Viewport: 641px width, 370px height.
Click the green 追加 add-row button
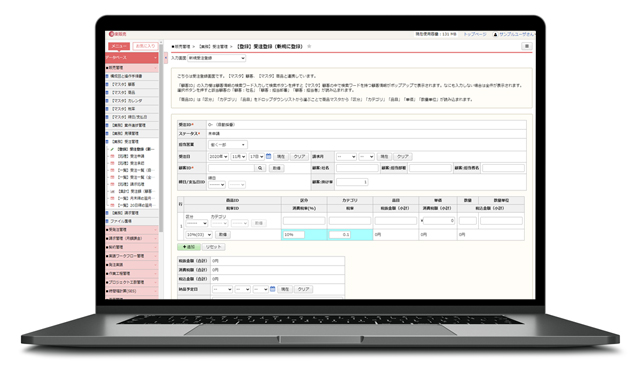click(189, 247)
